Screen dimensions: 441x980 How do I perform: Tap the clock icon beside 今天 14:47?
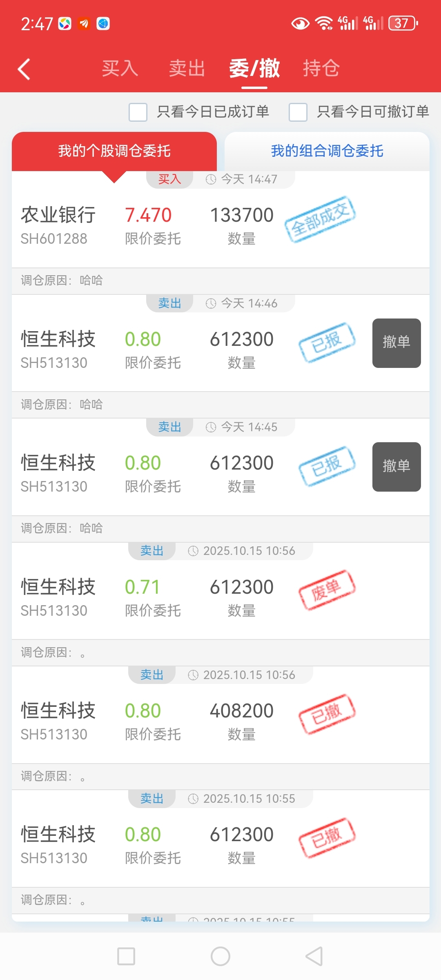(x=211, y=179)
